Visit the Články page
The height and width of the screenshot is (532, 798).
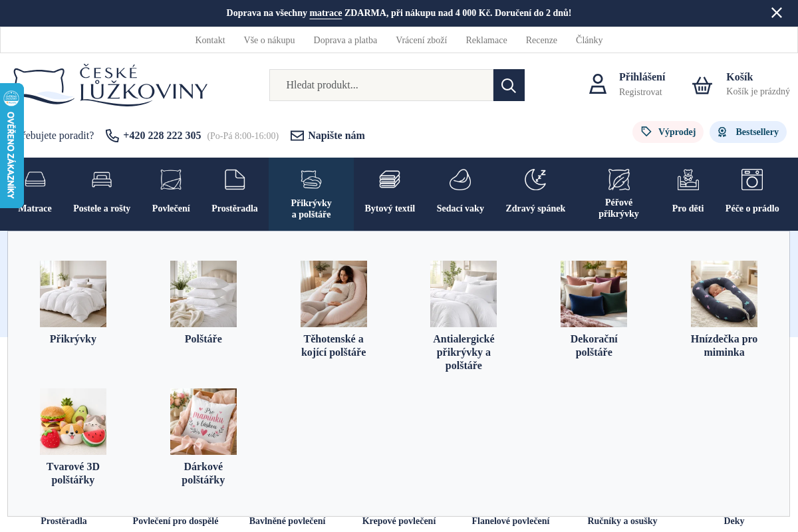pyautogui.click(x=589, y=40)
